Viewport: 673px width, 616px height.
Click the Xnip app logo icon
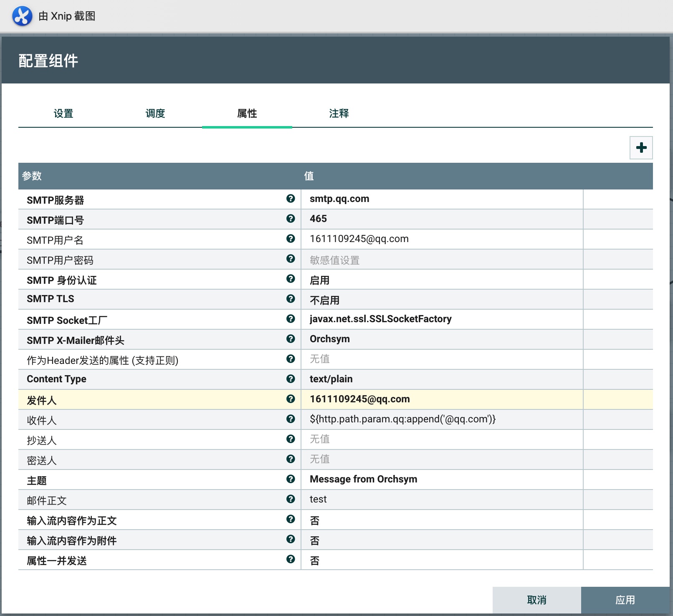click(22, 16)
